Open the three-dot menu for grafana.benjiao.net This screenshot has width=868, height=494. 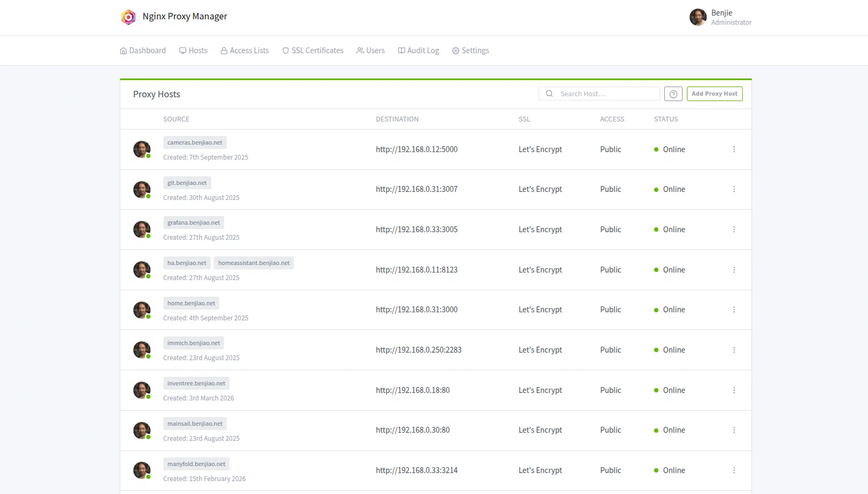734,230
